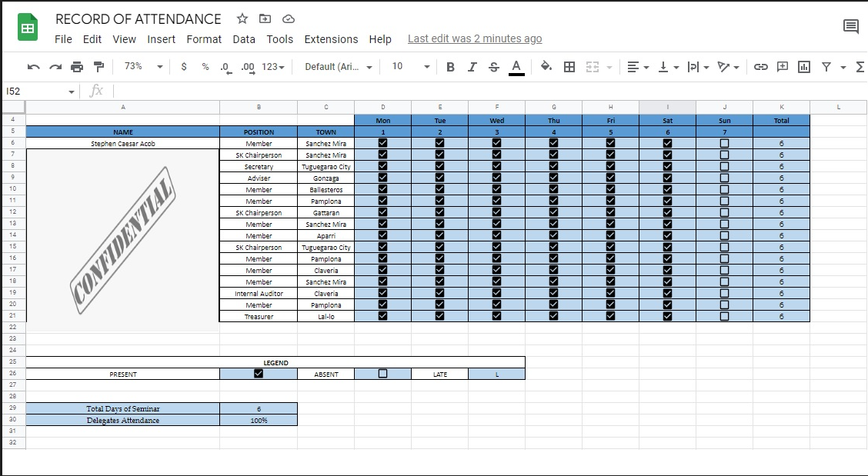Print the spreadsheet using printer icon

(x=77, y=67)
